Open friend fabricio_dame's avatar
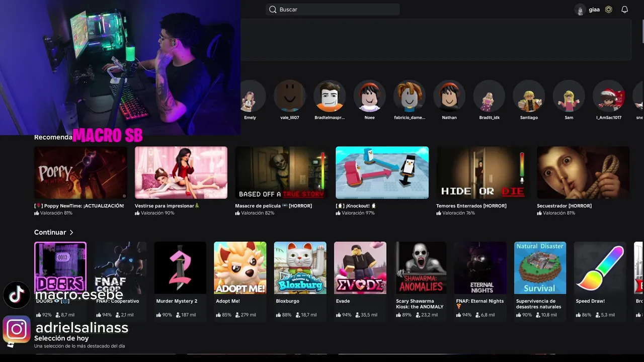Image resolution: width=644 pixels, height=362 pixels. 409,96
